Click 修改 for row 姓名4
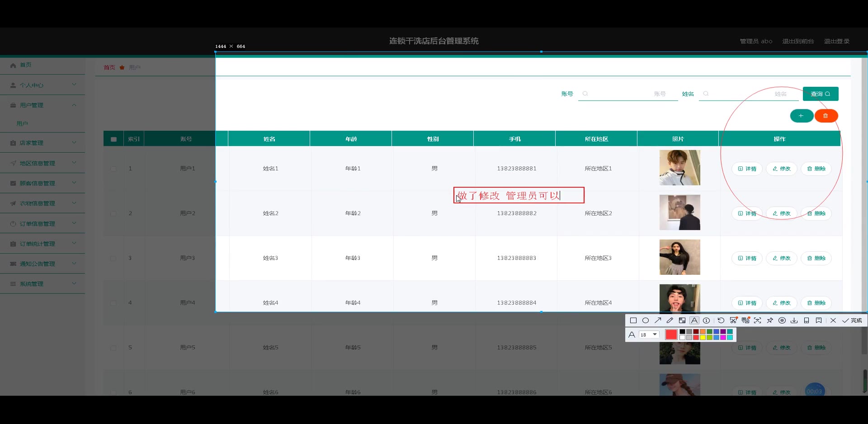The width and height of the screenshot is (868, 424). (781, 303)
